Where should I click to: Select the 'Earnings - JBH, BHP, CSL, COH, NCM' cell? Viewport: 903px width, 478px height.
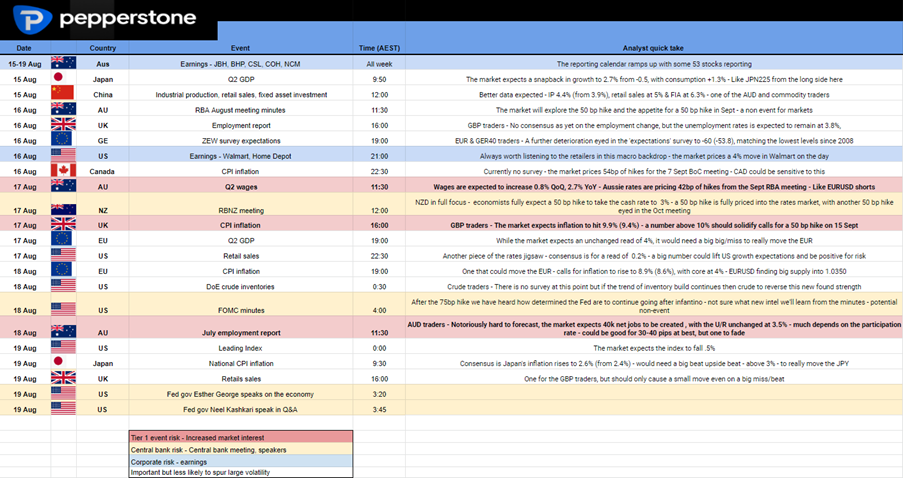click(241, 64)
